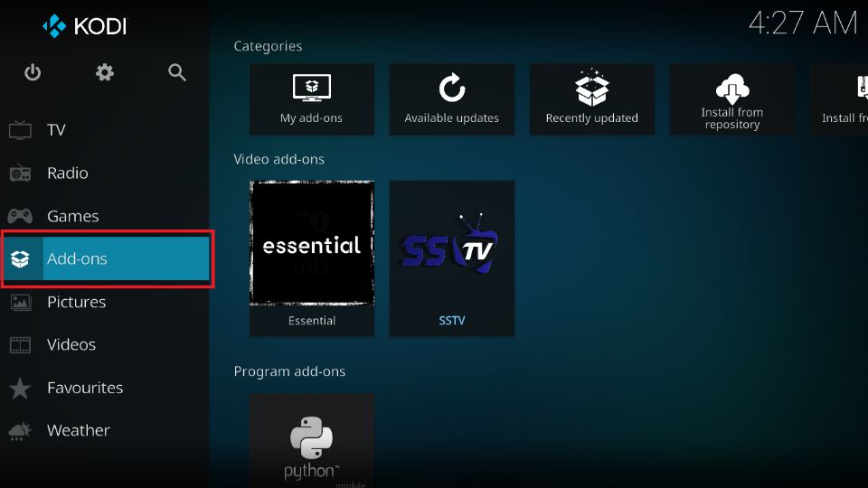Viewport: 868px width, 488px height.
Task: Open the Python module program add-on
Action: 312,441
